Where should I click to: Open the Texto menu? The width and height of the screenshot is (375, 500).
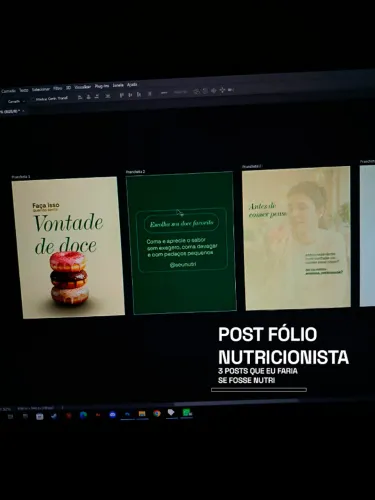click(x=24, y=90)
